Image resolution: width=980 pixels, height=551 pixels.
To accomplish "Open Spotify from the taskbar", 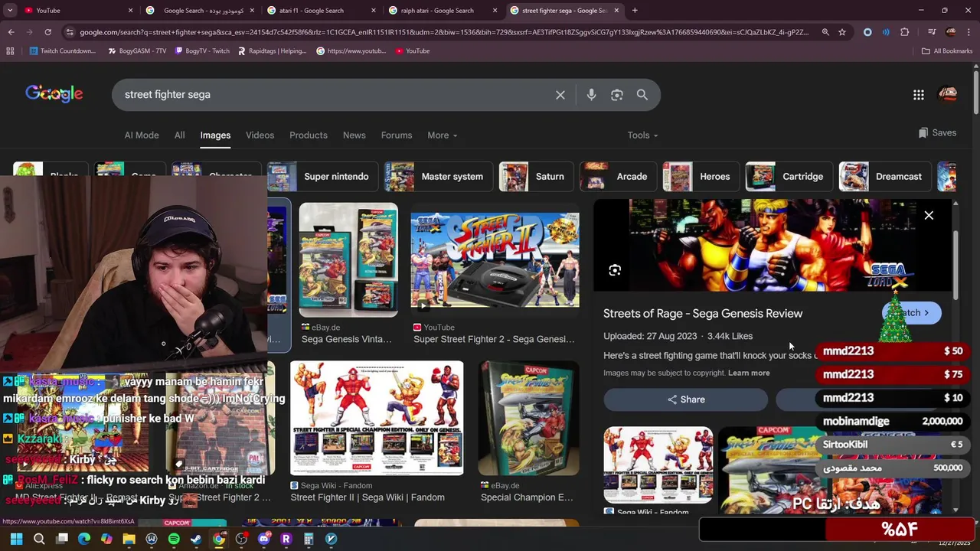I will pyautogui.click(x=174, y=539).
